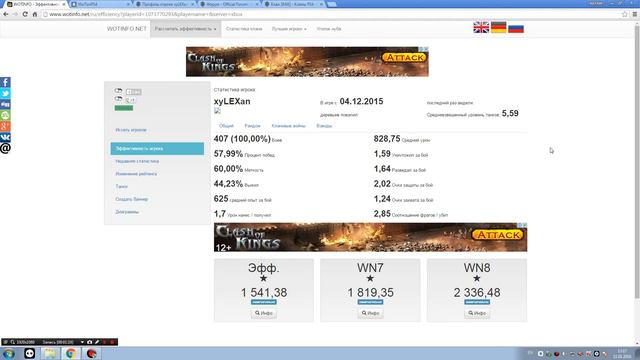Click Info button under Эфф. rating

[264, 313]
